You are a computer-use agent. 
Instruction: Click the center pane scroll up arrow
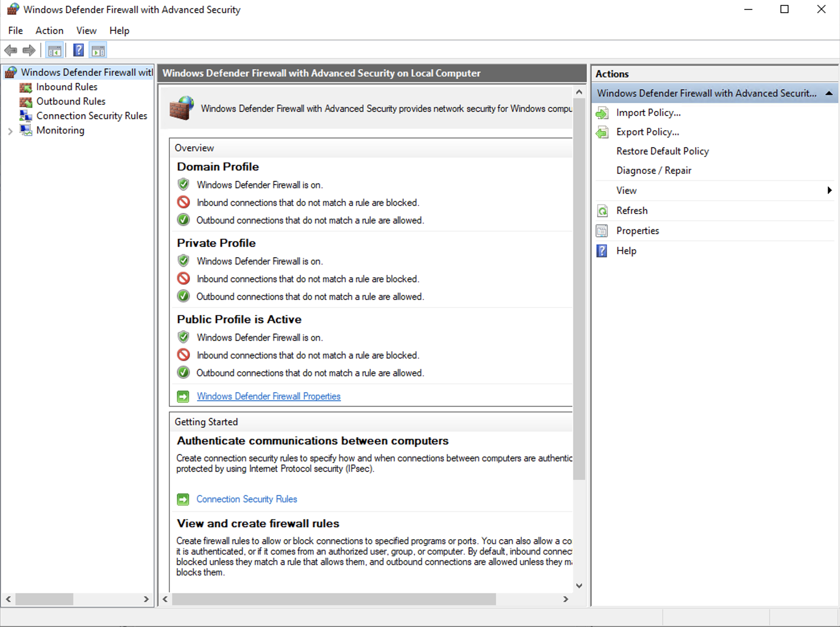pyautogui.click(x=579, y=92)
